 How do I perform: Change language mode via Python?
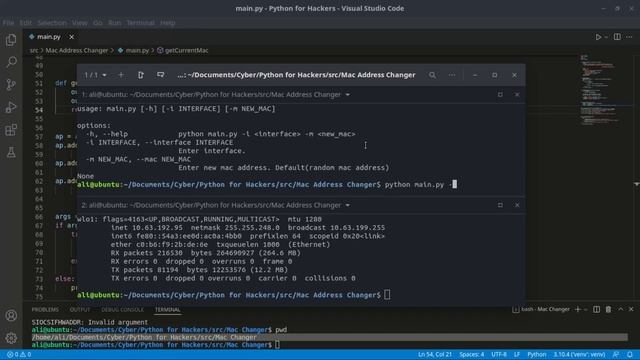(x=537, y=355)
